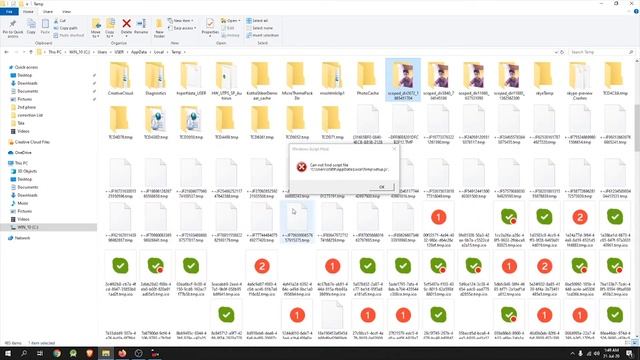This screenshot has width=640, height=360.
Task: Open the Copy to dropdown
Action: point(110,29)
